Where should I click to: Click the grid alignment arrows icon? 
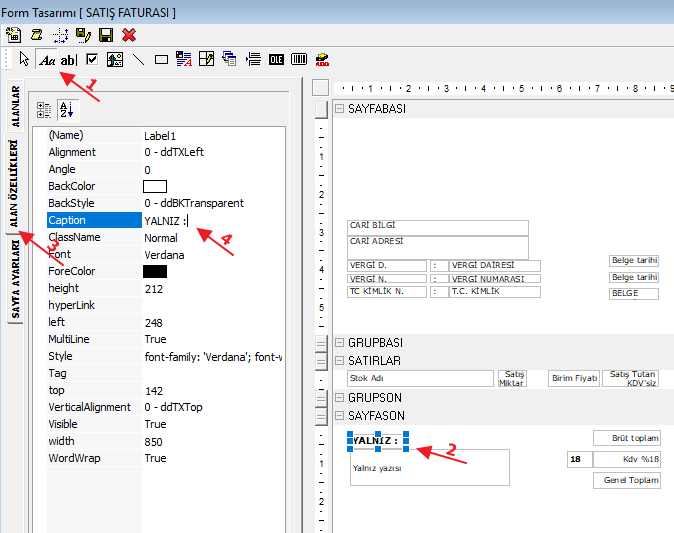60,35
